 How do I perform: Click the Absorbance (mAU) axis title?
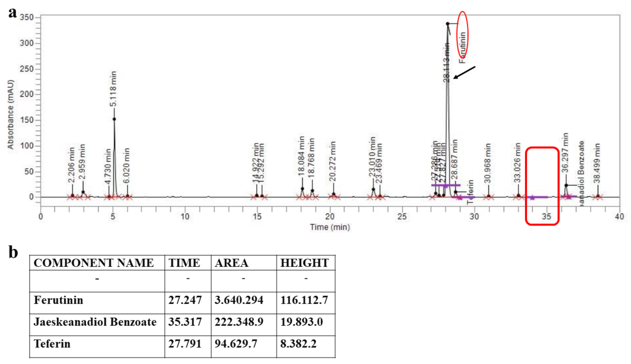click(10, 114)
